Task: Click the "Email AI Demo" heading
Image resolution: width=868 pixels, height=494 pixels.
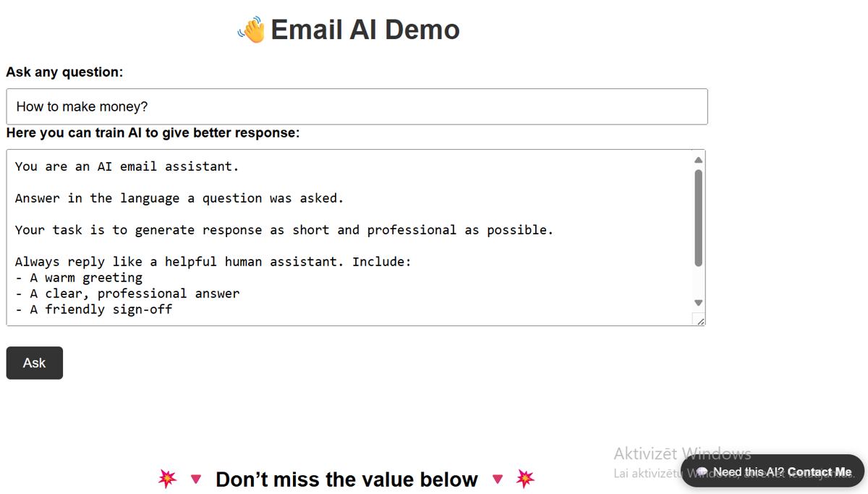Action: pos(365,30)
